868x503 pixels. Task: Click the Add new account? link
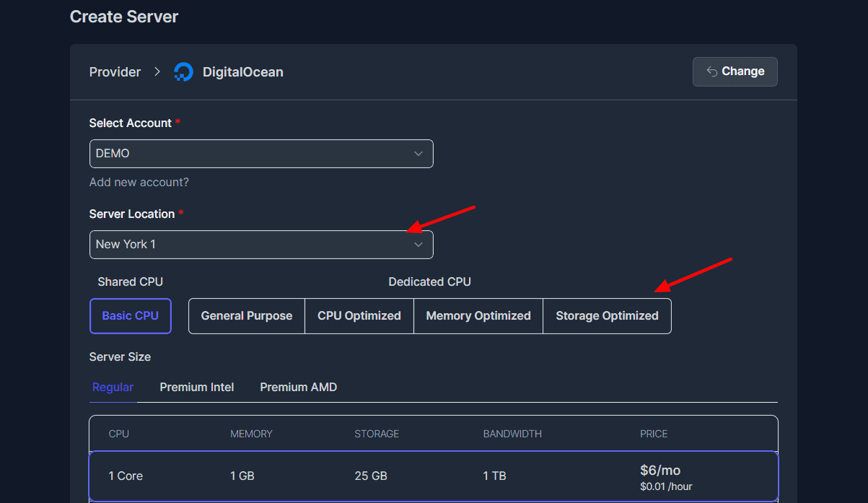click(x=139, y=183)
